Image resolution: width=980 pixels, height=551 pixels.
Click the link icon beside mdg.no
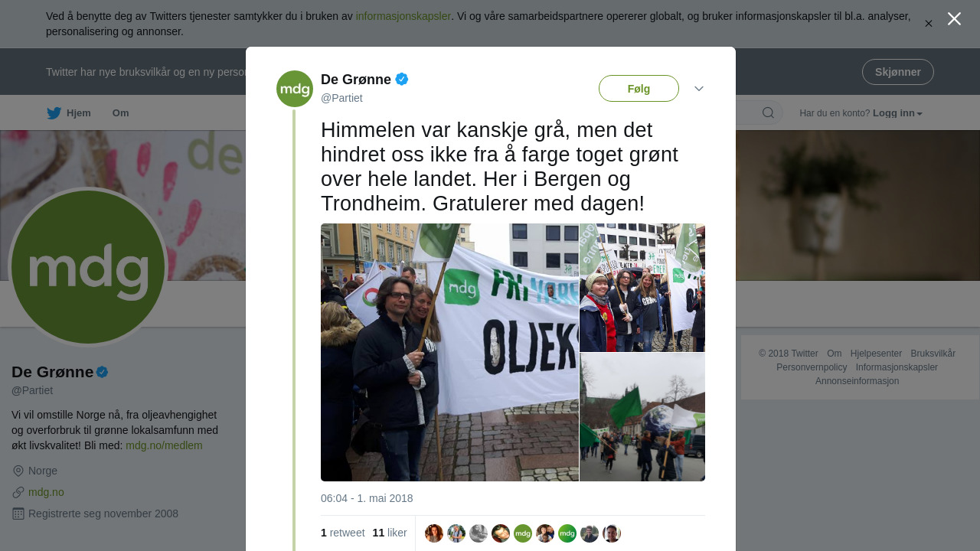click(18, 492)
